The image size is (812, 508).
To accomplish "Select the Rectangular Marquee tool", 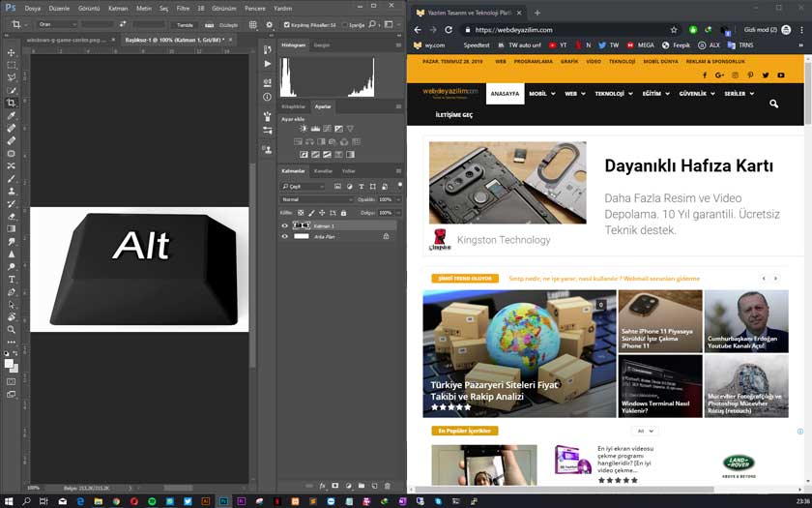I will [x=11, y=66].
